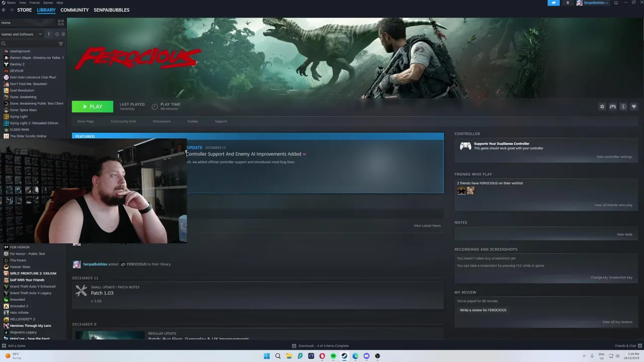Image resolution: width=644 pixels, height=362 pixels.
Task: Open library advanced filter options icon
Action: (61, 44)
